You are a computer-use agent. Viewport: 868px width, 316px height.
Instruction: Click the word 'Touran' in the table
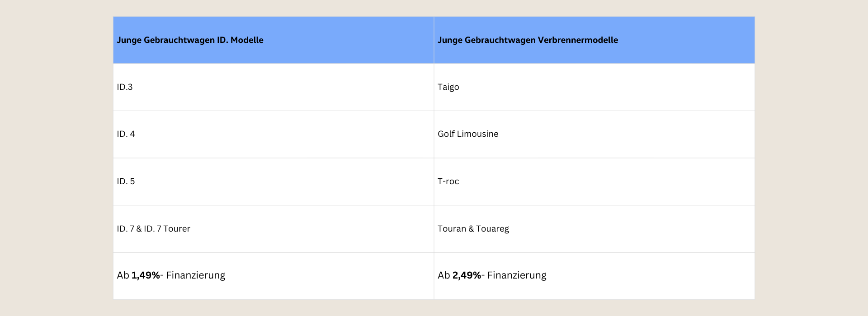(x=452, y=229)
